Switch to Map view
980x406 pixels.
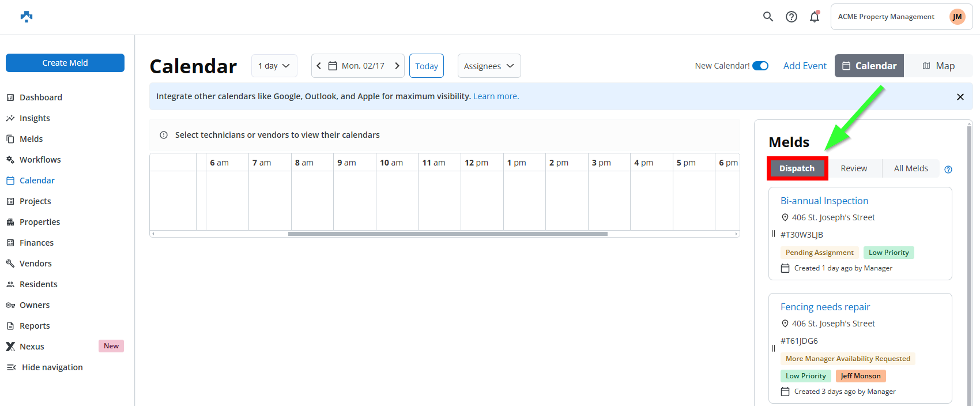(x=938, y=66)
